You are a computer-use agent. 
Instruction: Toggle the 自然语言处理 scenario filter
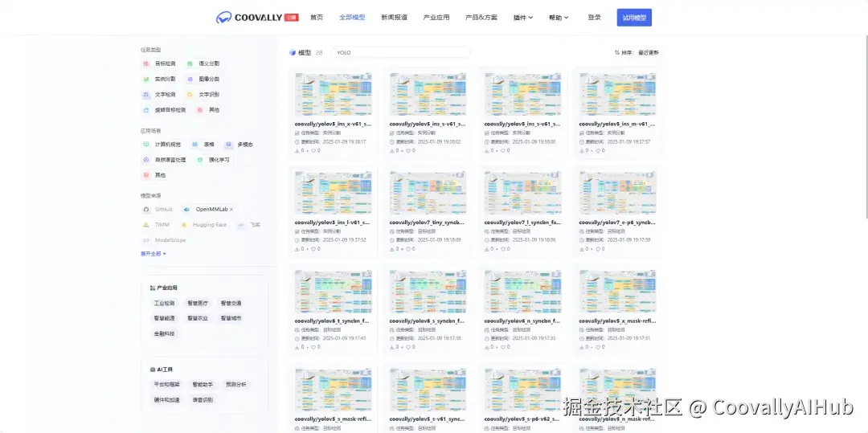pyautogui.click(x=164, y=160)
